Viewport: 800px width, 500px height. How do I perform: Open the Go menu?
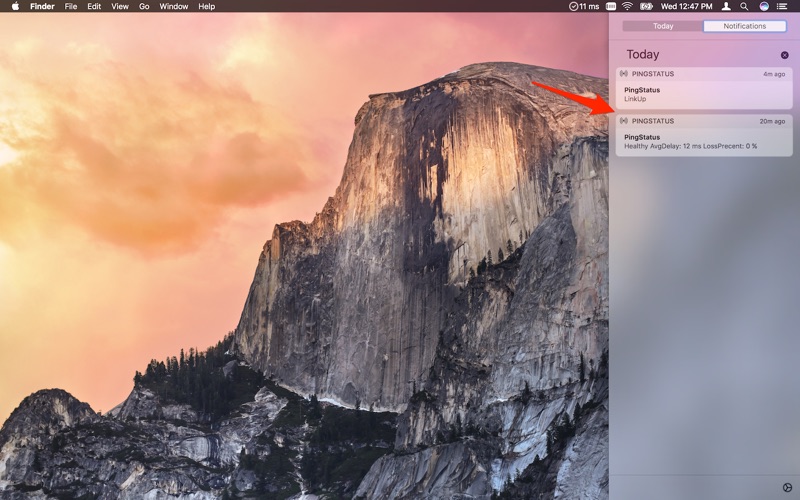click(144, 6)
